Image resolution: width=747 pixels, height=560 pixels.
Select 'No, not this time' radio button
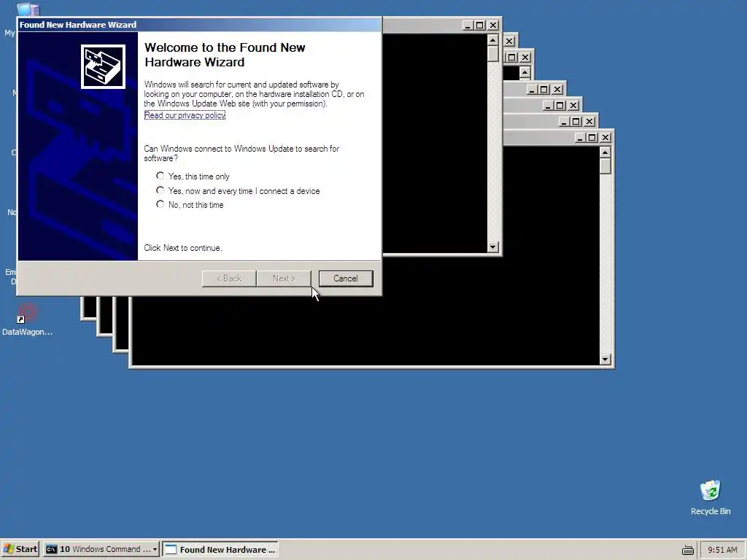click(x=160, y=204)
